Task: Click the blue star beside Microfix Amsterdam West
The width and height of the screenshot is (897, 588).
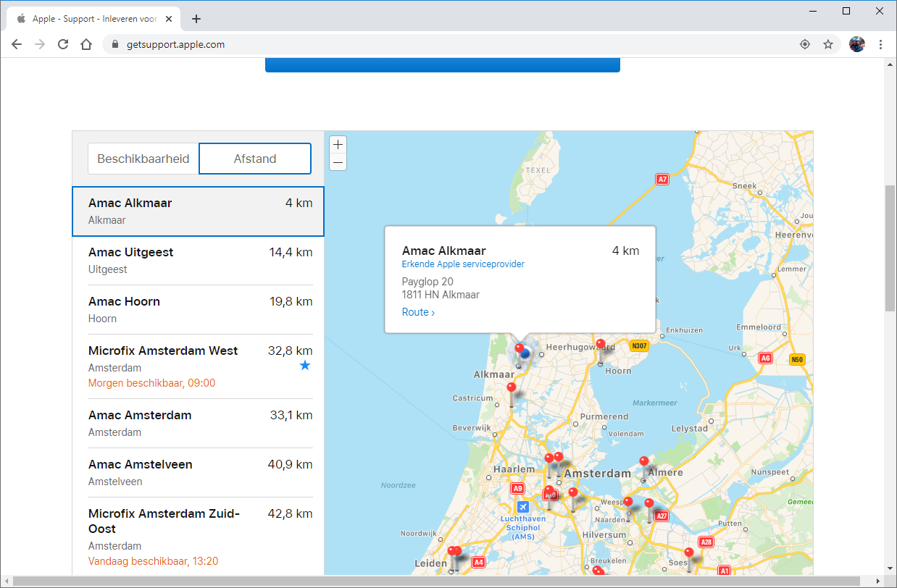Action: [x=305, y=366]
